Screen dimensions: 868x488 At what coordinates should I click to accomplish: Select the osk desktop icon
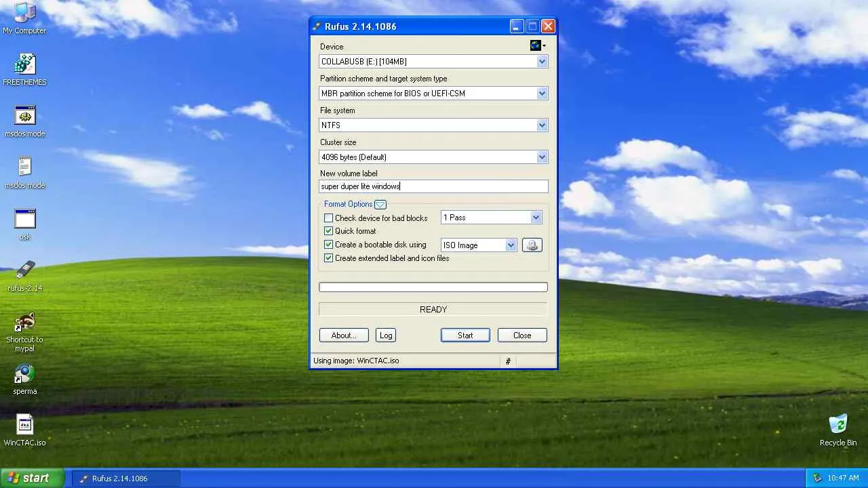coord(24,224)
